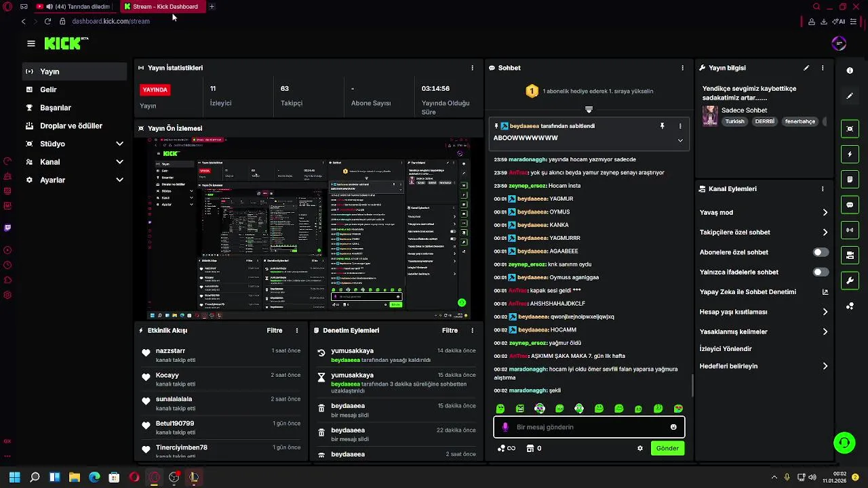Select the Stream - Kick Dashboard tab
This screenshot has height=488, width=868.
(163, 7)
